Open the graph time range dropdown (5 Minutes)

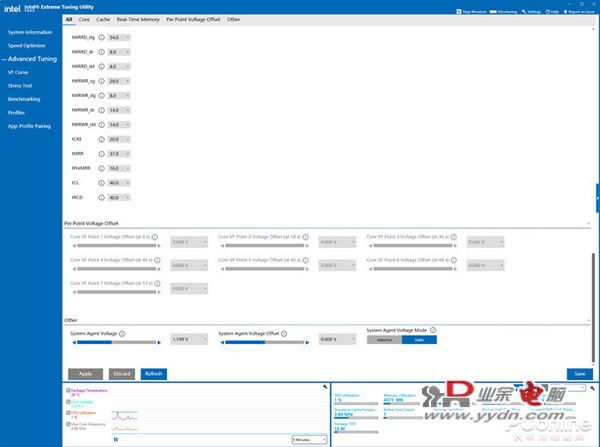point(309,440)
